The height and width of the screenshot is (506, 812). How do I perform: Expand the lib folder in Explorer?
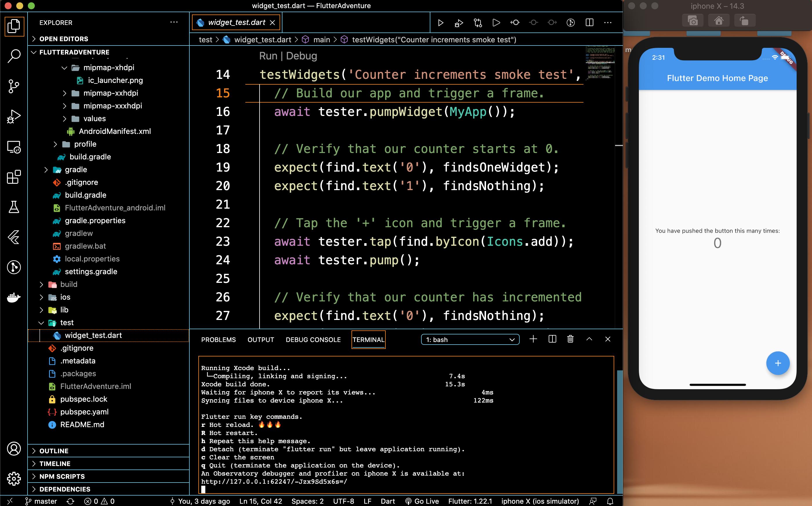[64, 310]
